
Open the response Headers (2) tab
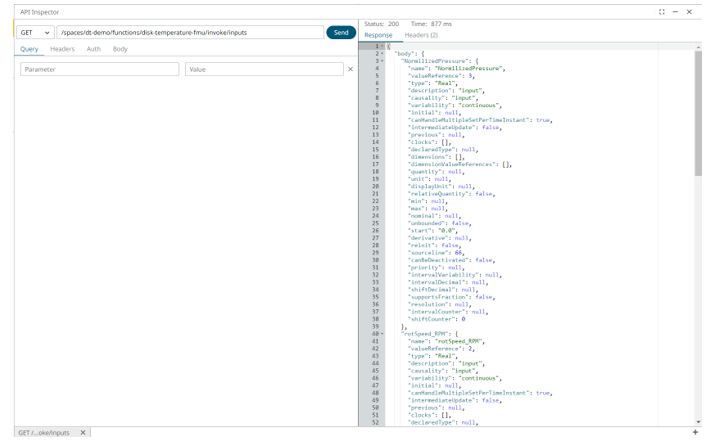pos(421,35)
